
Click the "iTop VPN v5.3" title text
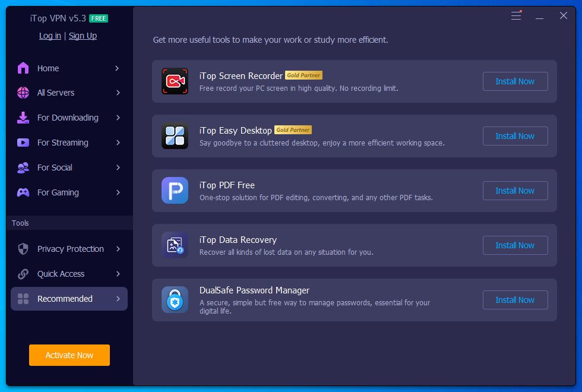tap(58, 18)
